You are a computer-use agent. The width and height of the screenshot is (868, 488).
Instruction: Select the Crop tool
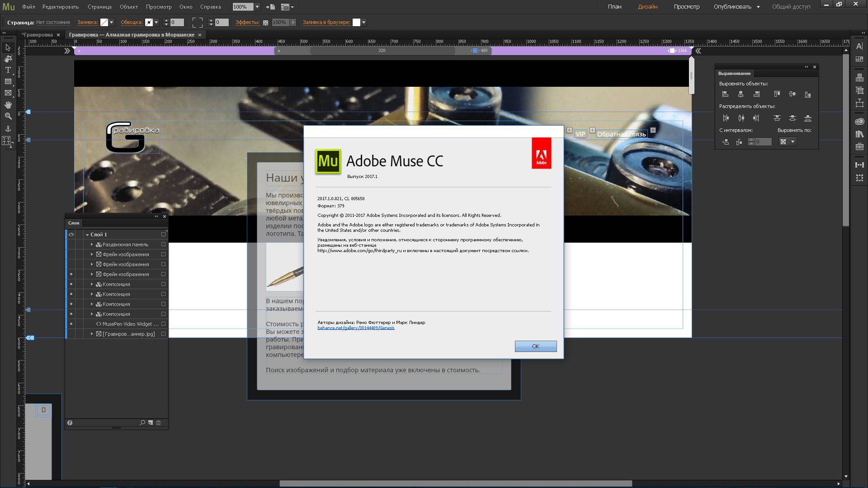coord(8,59)
